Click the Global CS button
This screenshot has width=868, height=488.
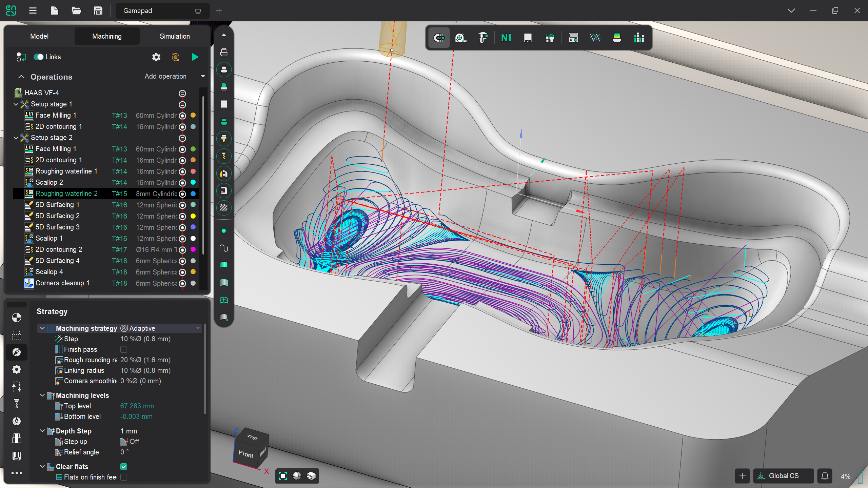pos(783,476)
